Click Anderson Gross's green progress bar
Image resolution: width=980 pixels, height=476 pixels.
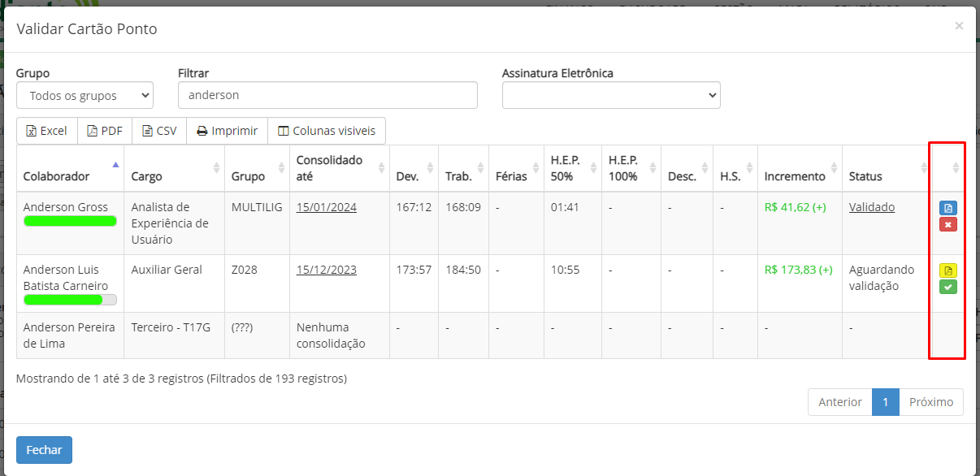click(70, 221)
